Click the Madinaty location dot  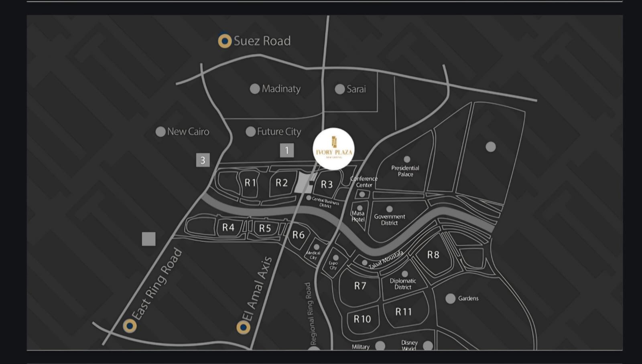(255, 89)
